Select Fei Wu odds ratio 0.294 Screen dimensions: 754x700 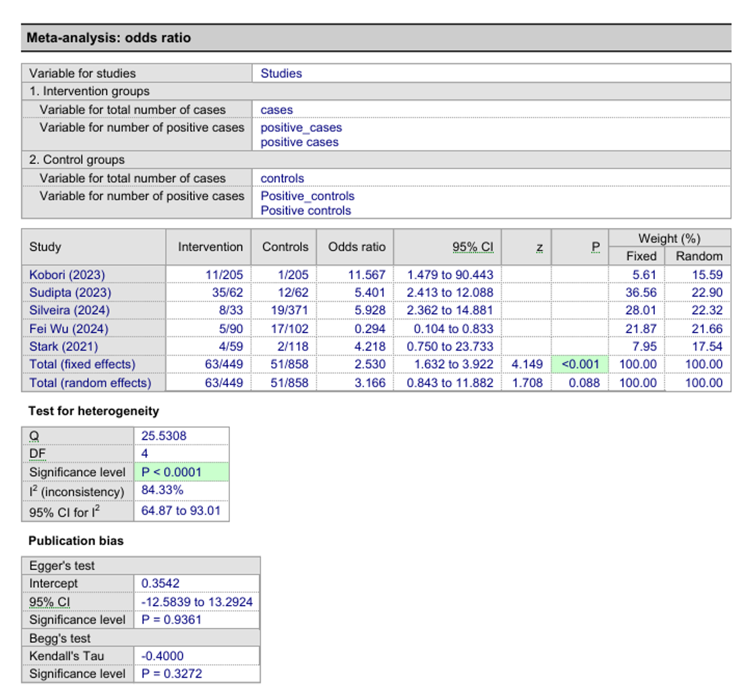370,329
